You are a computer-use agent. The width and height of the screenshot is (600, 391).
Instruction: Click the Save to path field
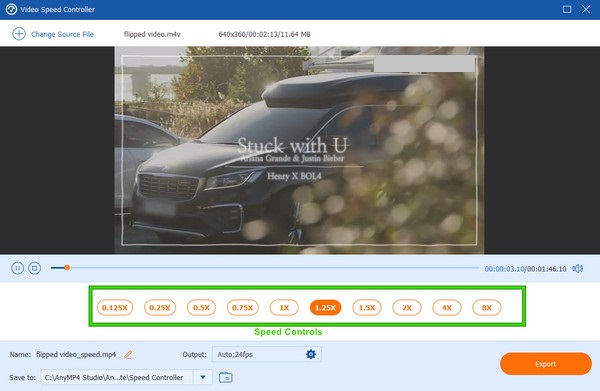[x=117, y=377]
